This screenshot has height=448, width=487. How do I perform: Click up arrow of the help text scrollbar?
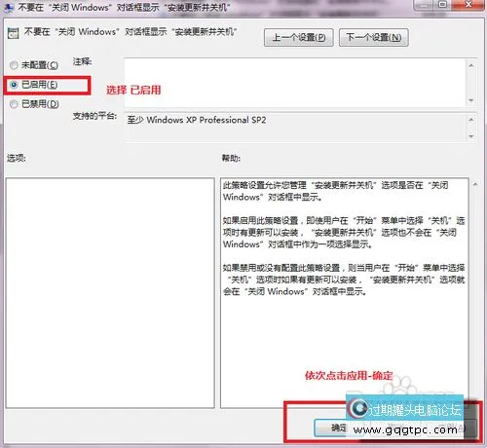coord(475,184)
